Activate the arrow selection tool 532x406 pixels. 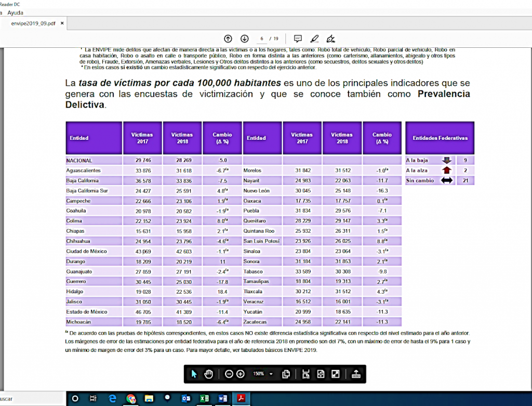pos(194,374)
